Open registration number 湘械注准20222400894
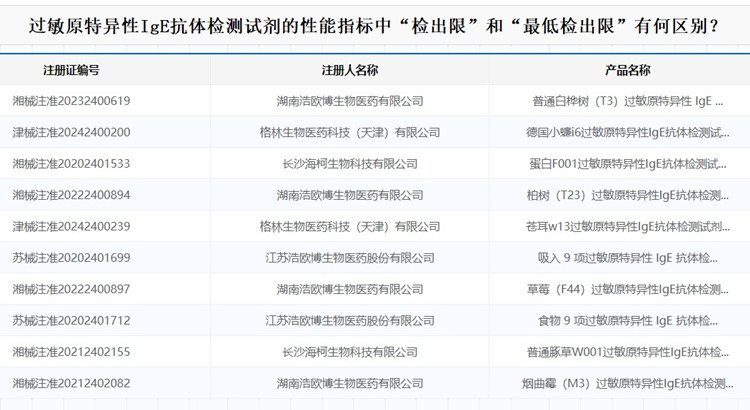This screenshot has width=750, height=410. pyautogui.click(x=71, y=195)
